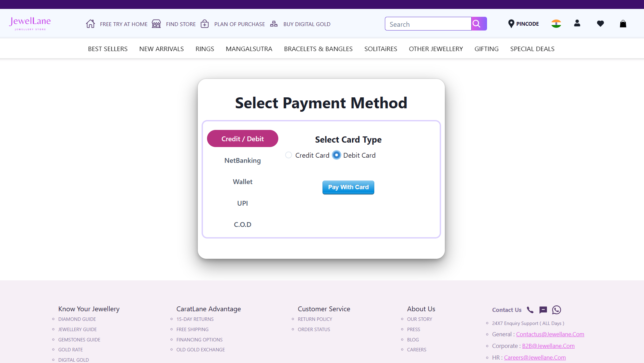Open the Contactus@Jewellane.Com email link

(x=550, y=334)
